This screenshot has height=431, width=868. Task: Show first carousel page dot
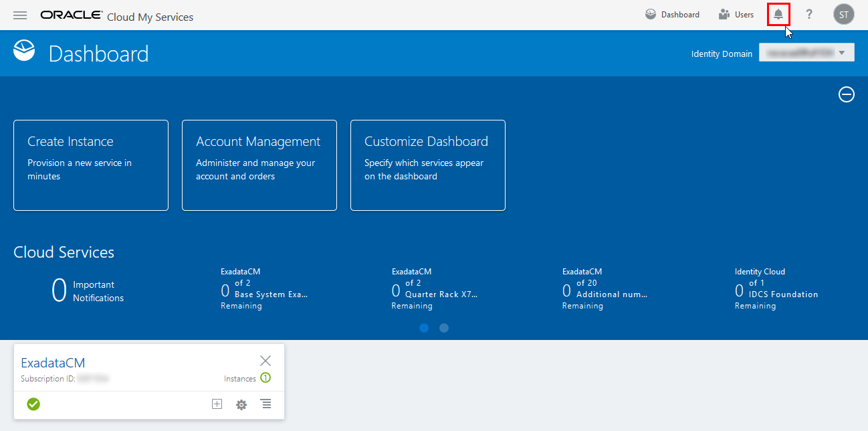(x=424, y=328)
